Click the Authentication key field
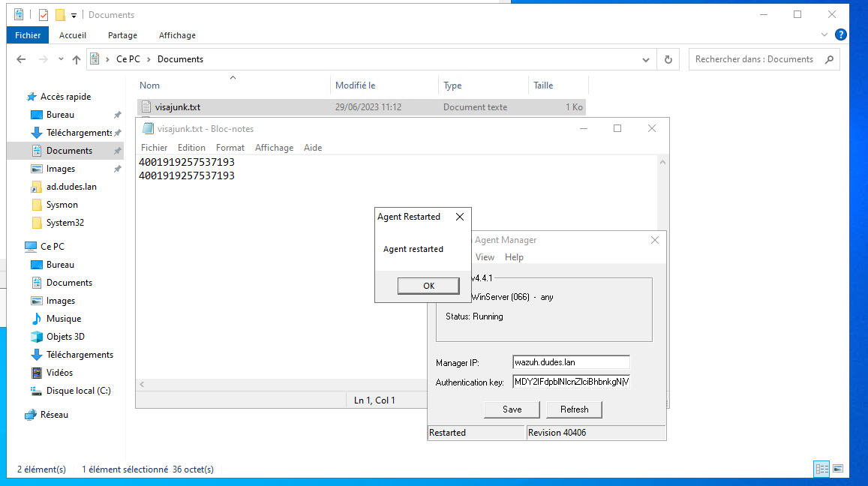868x486 pixels. coord(571,382)
